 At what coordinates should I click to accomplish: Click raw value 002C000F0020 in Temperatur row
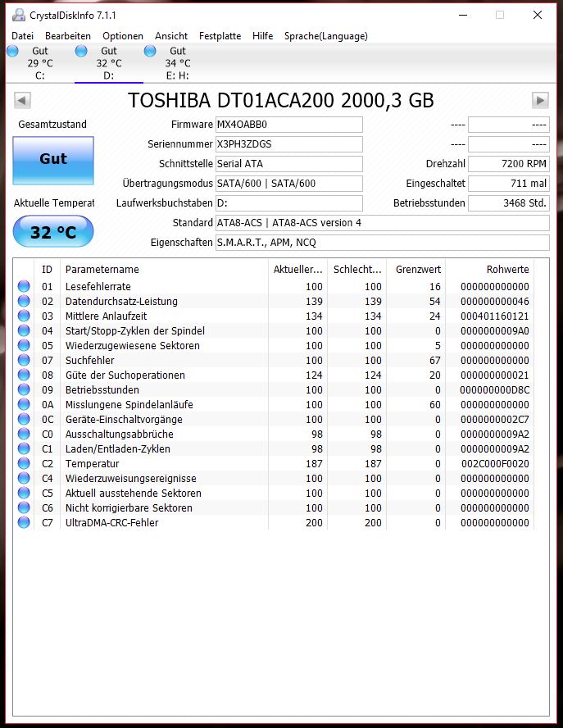(x=495, y=463)
